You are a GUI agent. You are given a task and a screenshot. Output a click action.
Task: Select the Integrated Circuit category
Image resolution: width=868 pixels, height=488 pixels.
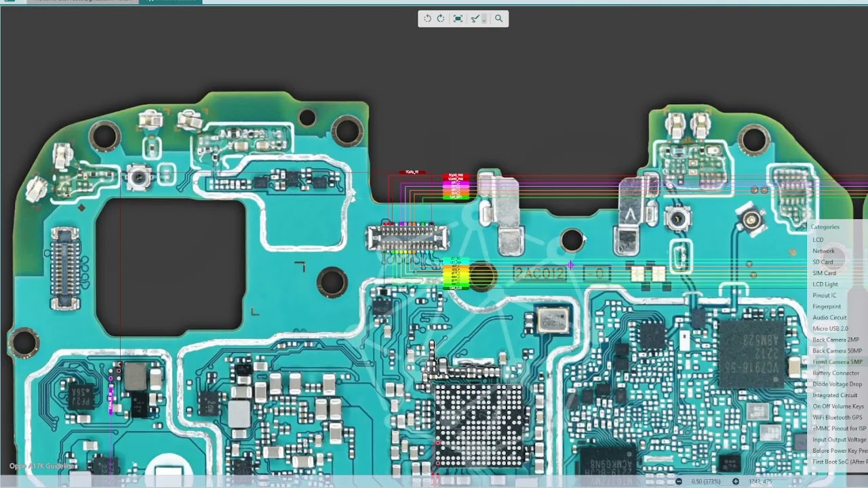tap(835, 395)
